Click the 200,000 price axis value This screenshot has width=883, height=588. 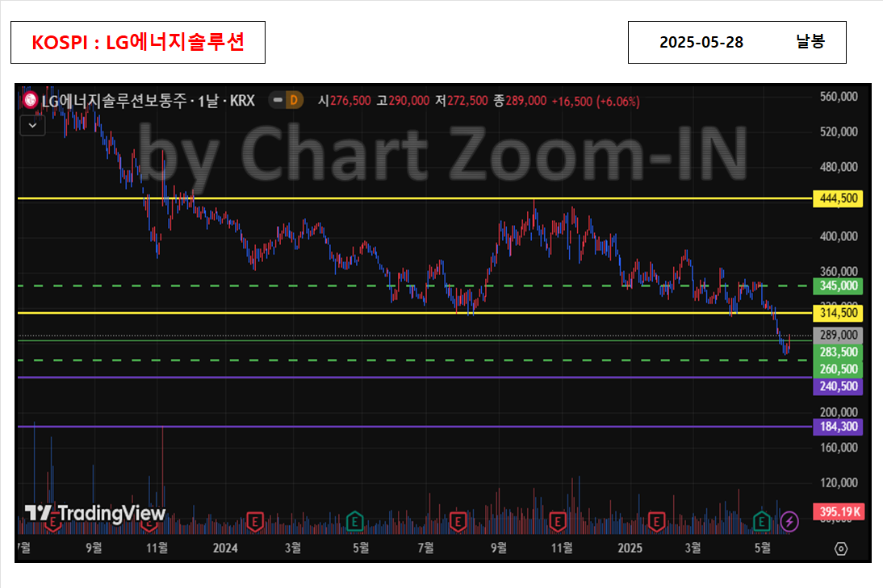click(839, 412)
